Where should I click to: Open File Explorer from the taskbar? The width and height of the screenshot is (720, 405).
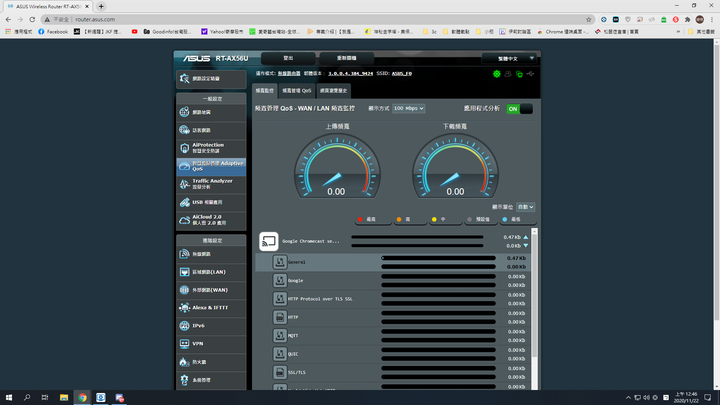pyautogui.click(x=64, y=397)
